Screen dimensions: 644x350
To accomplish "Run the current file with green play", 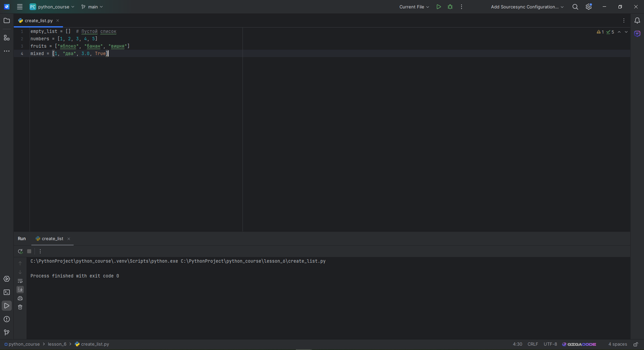I will click(x=438, y=7).
